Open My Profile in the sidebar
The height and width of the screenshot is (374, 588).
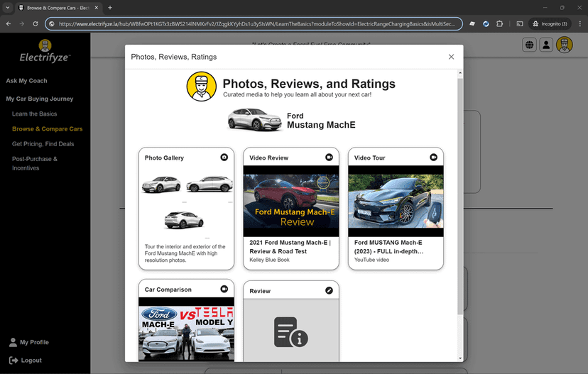34,342
